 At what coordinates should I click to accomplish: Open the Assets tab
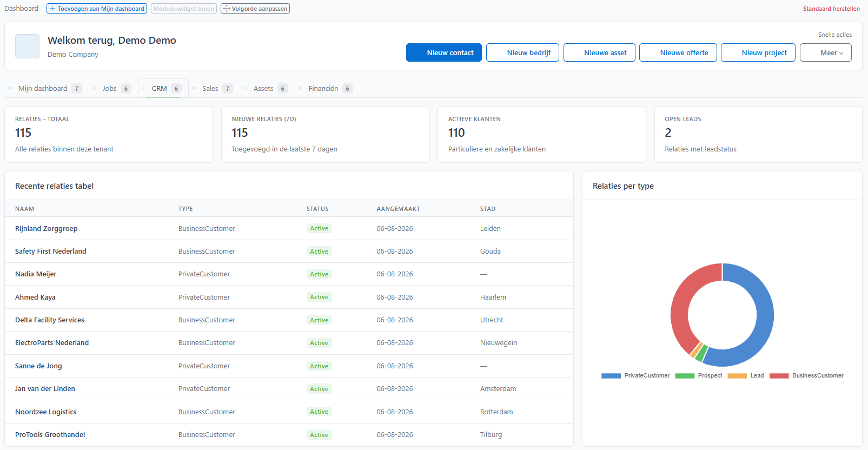point(266,89)
